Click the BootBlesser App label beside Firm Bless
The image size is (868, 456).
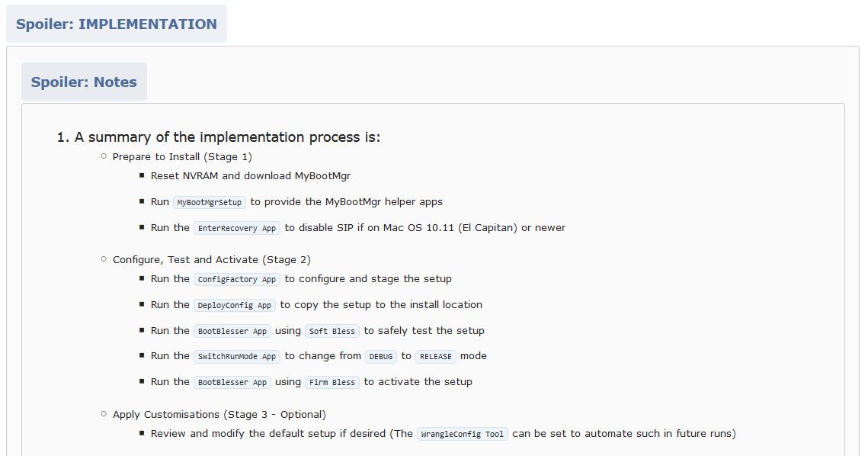click(x=232, y=382)
